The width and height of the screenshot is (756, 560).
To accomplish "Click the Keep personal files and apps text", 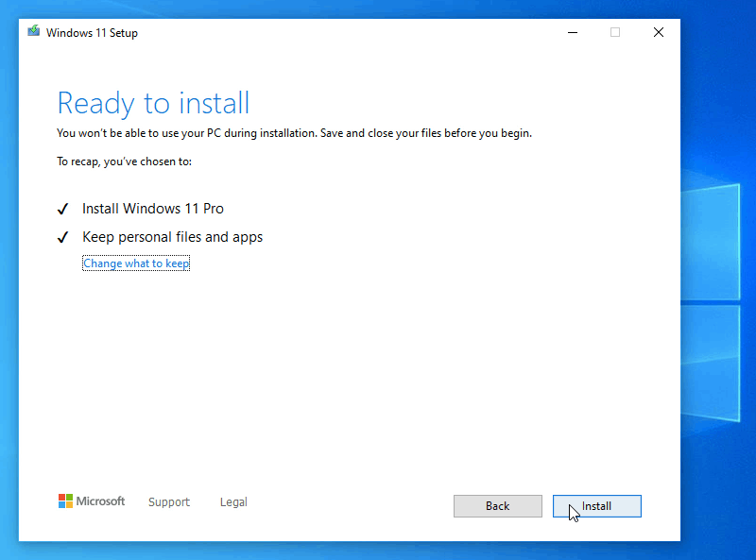I will (173, 237).
